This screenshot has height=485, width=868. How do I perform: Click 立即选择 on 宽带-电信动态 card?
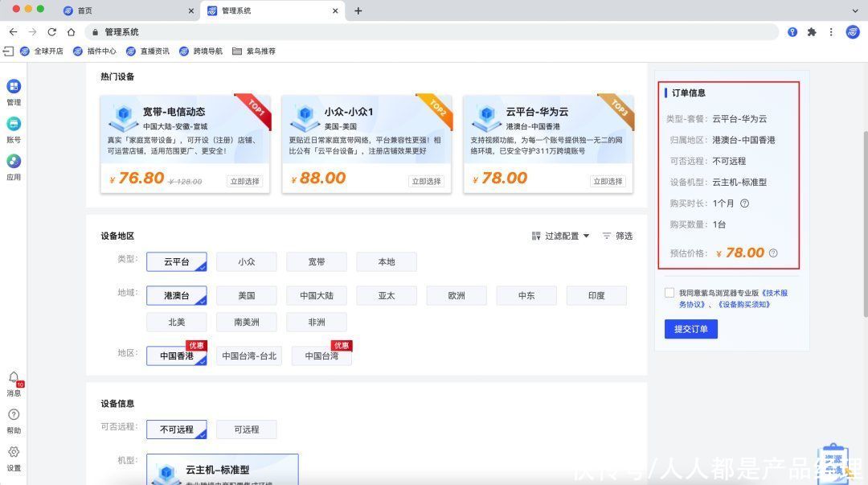(x=244, y=181)
